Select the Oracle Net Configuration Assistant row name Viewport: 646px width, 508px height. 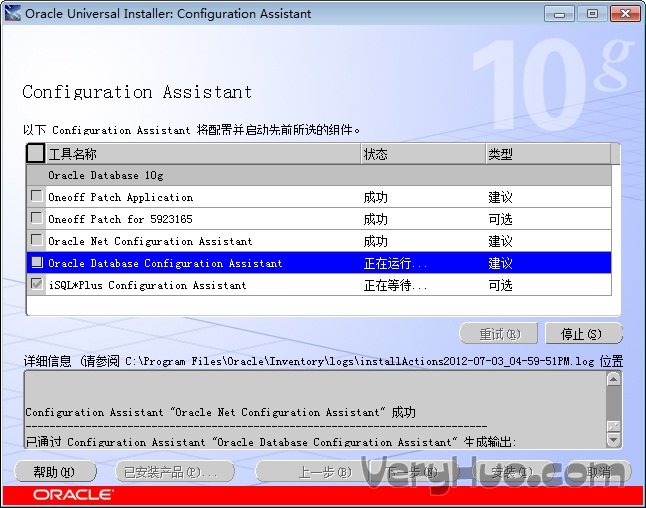tap(150, 241)
